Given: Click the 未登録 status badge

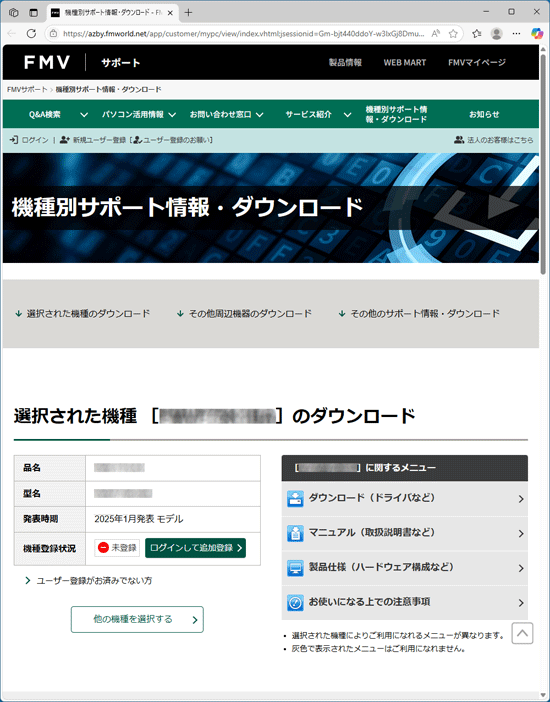Looking at the screenshot, I should [117, 548].
